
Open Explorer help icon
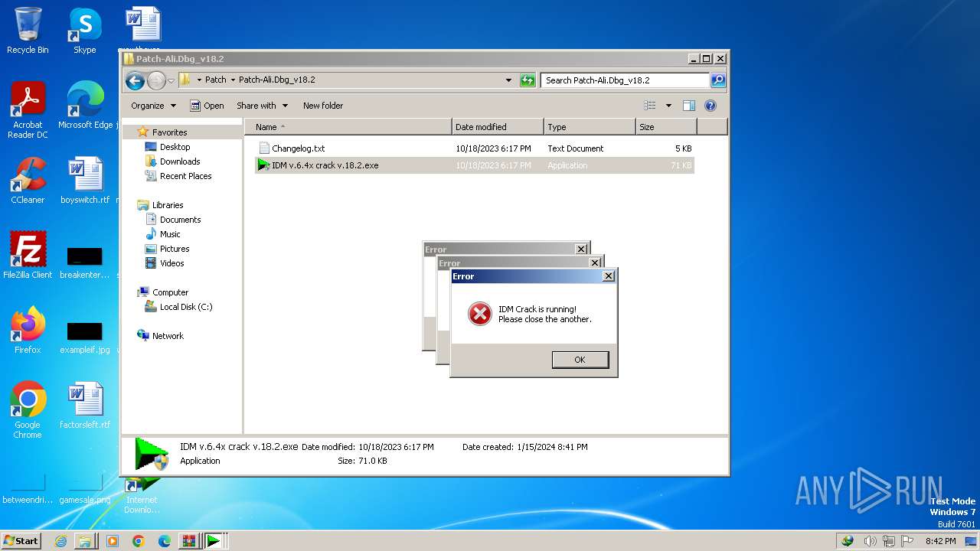[x=710, y=106]
